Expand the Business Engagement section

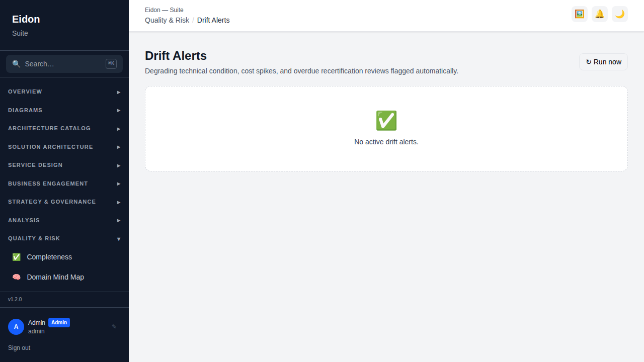tap(64, 184)
